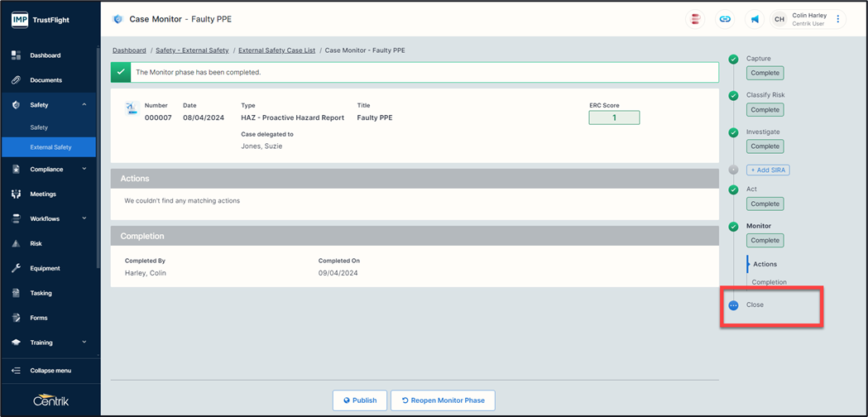This screenshot has height=417, width=868.
Task: Expand the Compliance menu chevron
Action: tap(84, 170)
